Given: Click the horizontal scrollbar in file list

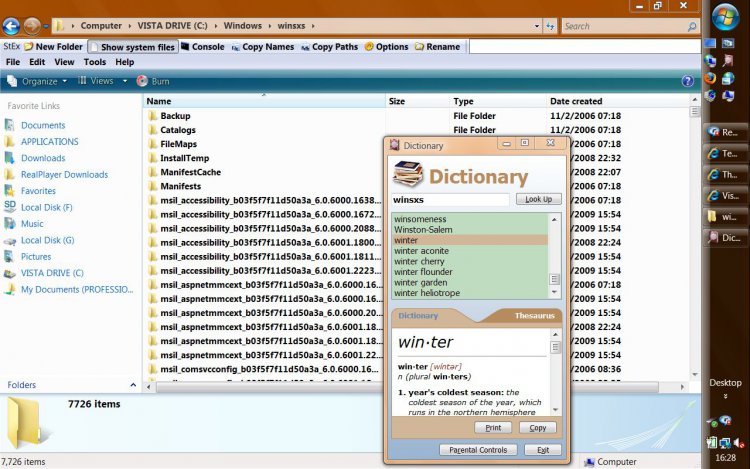Looking at the screenshot, I should tap(408, 387).
